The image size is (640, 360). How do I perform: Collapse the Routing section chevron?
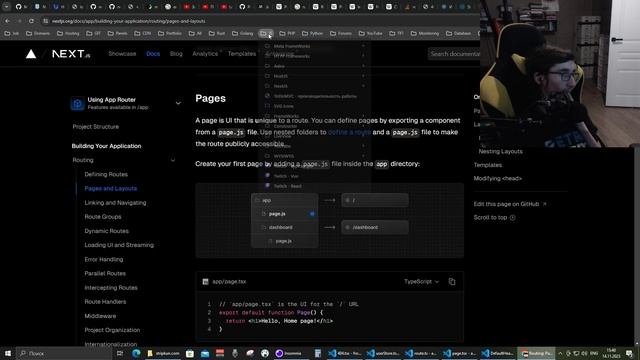(x=173, y=160)
